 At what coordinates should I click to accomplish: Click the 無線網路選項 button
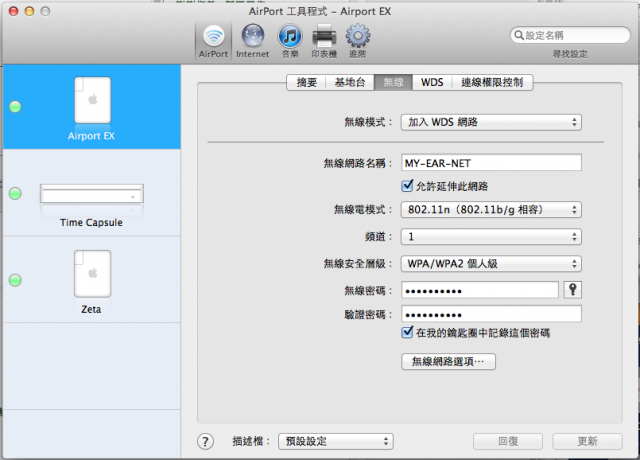click(448, 362)
